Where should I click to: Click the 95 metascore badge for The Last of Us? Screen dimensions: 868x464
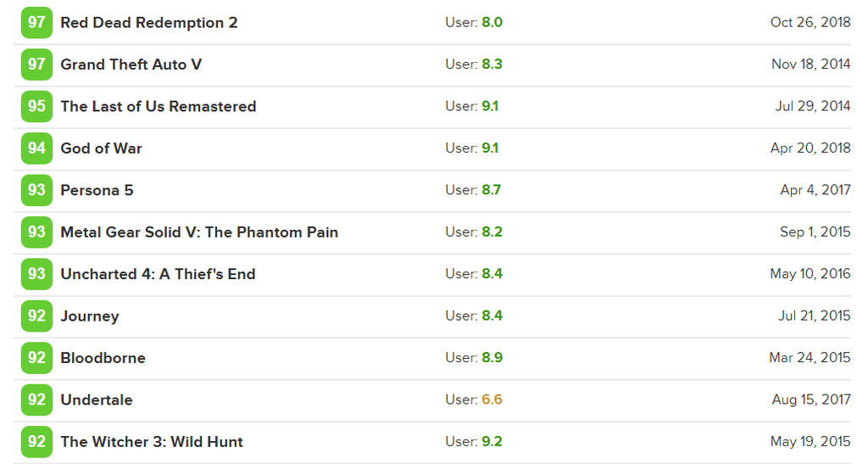tap(36, 106)
